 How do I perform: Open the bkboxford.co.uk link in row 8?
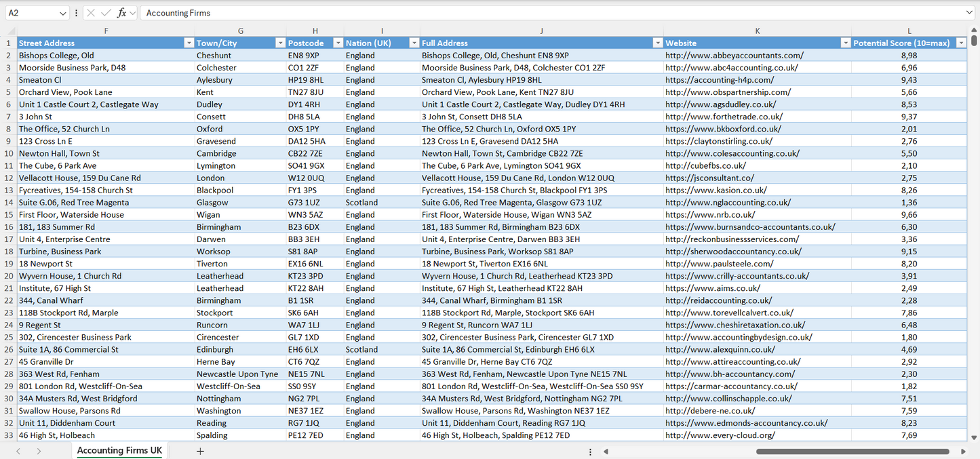tap(724, 129)
